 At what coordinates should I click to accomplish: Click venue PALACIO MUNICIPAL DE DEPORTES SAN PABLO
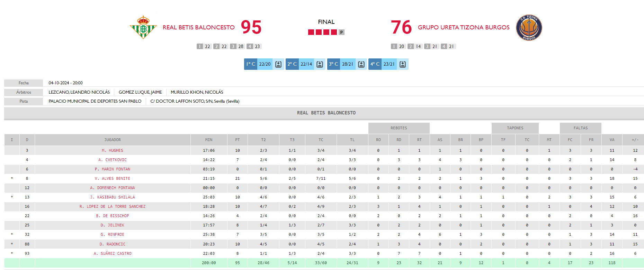[x=95, y=101]
